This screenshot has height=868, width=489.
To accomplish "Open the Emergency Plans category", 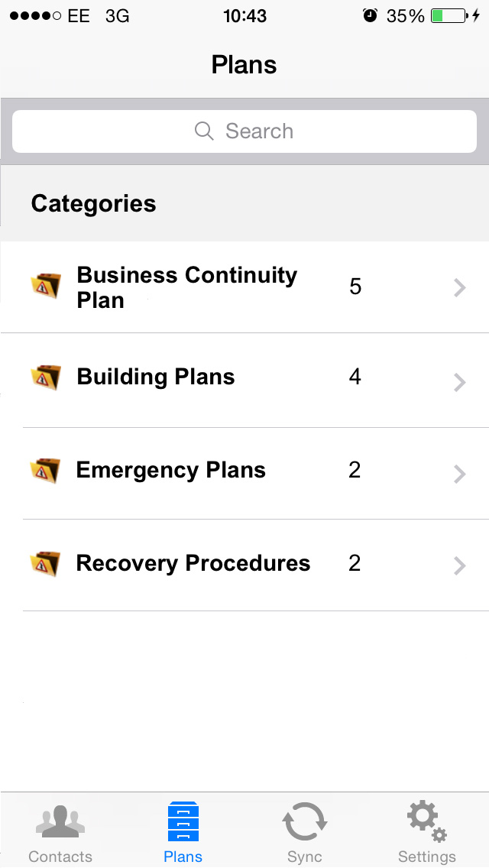I will 244,473.
